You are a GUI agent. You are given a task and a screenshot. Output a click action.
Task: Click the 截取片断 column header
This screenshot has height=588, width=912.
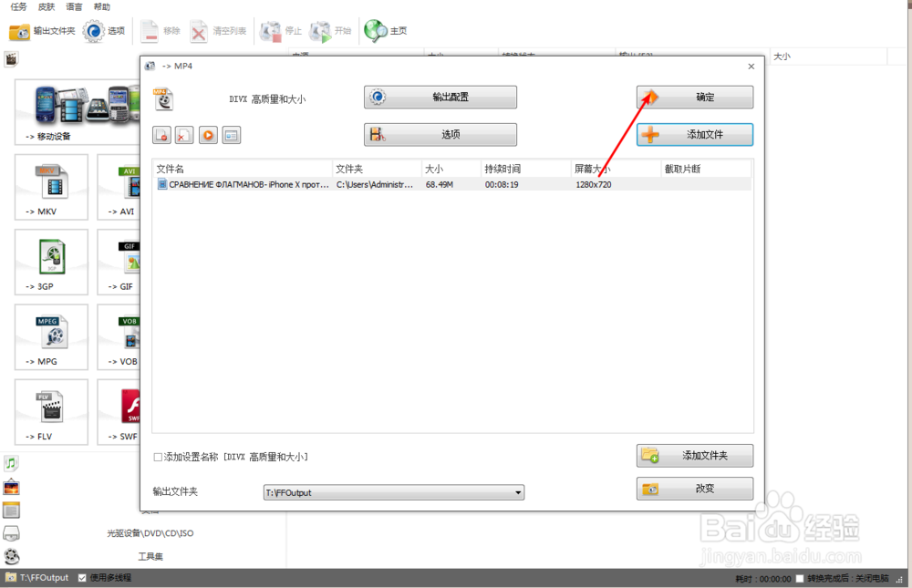[706, 169]
